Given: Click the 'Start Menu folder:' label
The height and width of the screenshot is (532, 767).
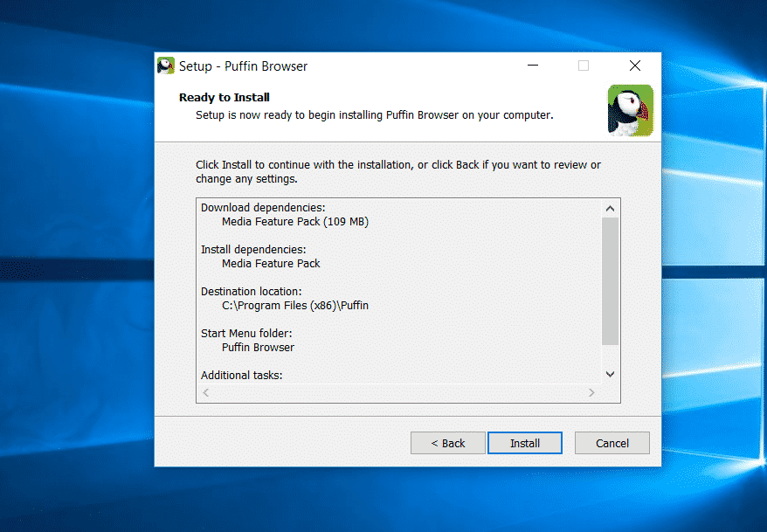Looking at the screenshot, I should [246, 334].
